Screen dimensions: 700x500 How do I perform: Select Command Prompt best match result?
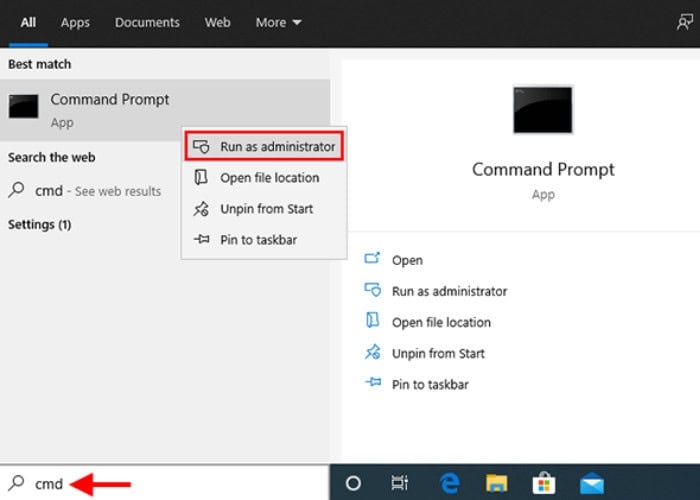[x=165, y=110]
